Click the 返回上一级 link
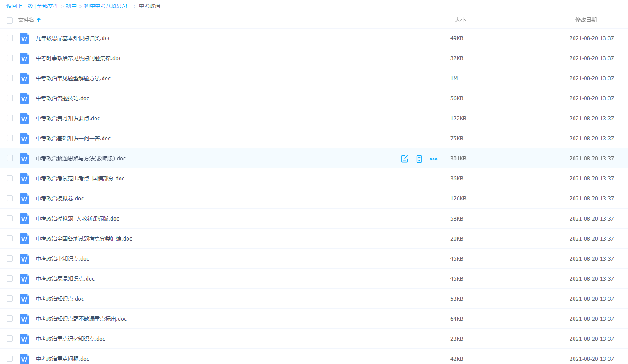The image size is (628, 364). (19, 6)
